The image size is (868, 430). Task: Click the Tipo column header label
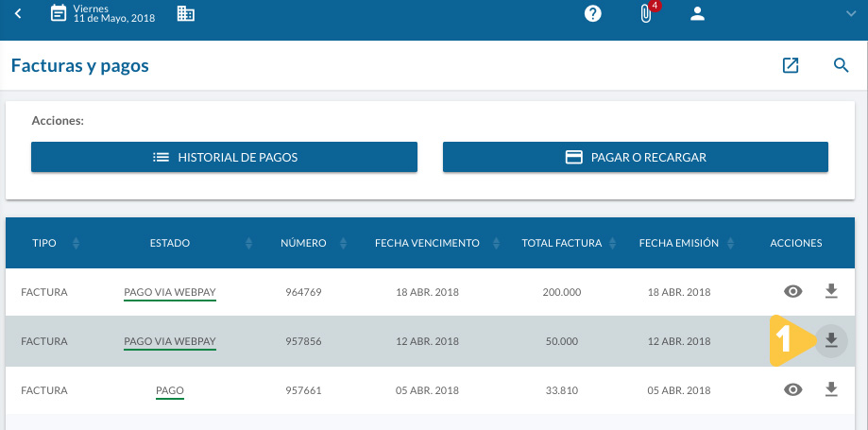pos(44,243)
